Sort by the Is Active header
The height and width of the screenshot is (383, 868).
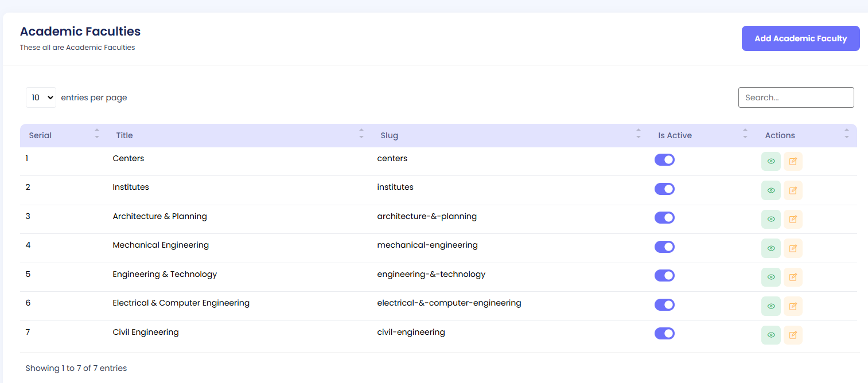pos(675,136)
